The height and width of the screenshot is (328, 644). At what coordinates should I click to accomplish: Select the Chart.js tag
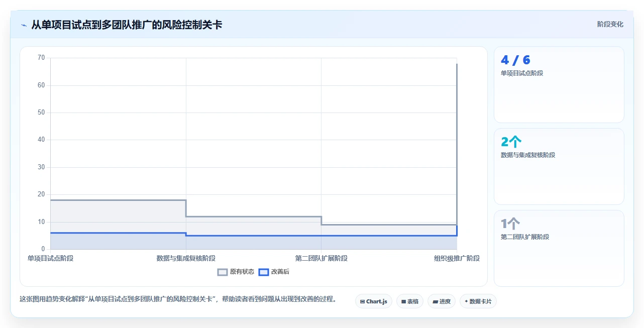(373, 301)
